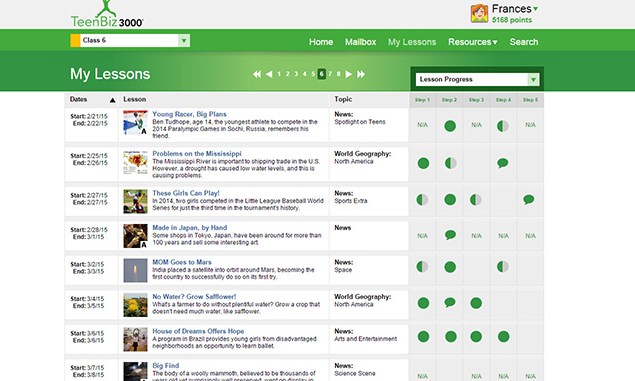Image resolution: width=635 pixels, height=381 pixels.
Task: Click House of Dreams Step 3 circle
Action: tap(476, 336)
